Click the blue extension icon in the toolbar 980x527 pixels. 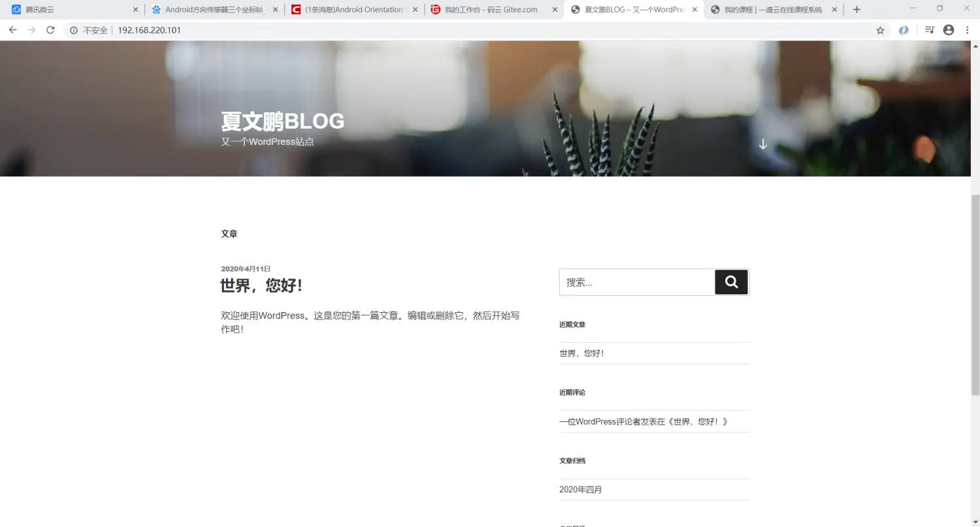[x=904, y=30]
